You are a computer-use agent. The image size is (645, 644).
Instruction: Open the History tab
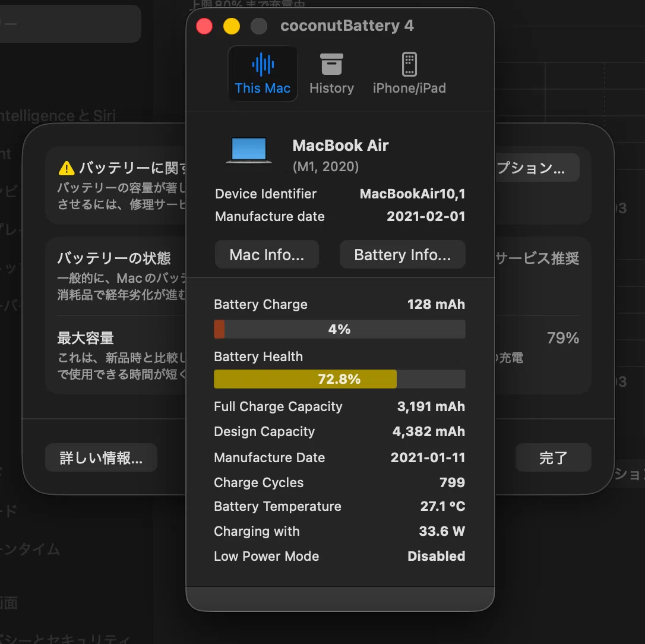pyautogui.click(x=331, y=74)
